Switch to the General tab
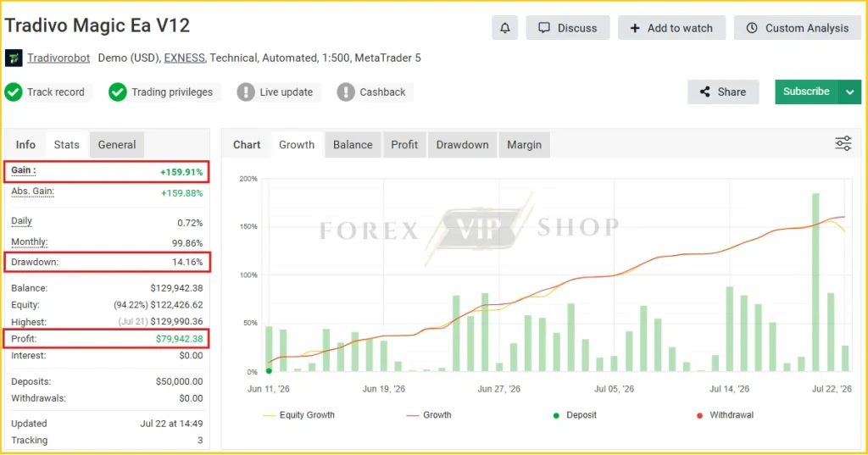The image size is (868, 455). (x=117, y=145)
